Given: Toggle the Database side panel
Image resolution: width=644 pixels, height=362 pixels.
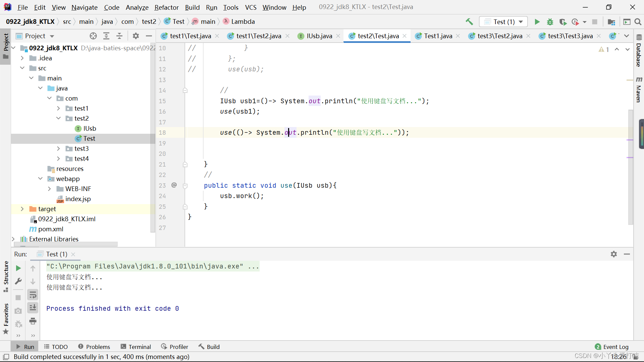Looking at the screenshot, I should 639,51.
